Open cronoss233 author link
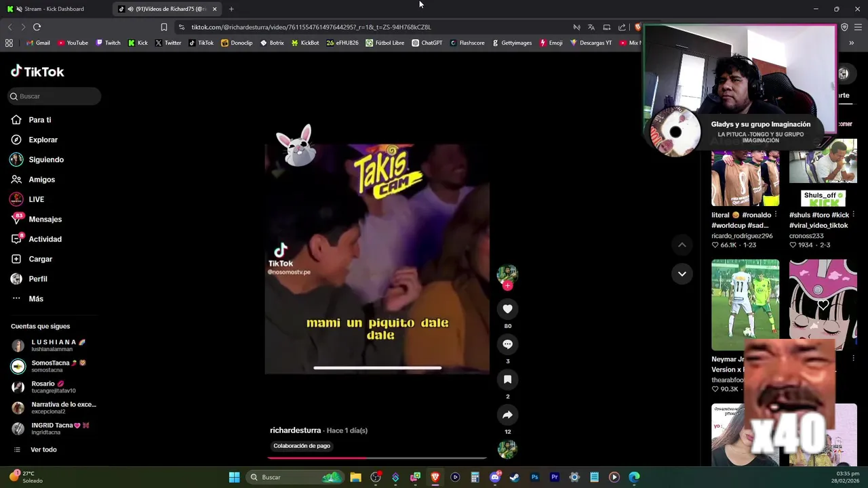Viewport: 868px width, 488px height. coord(806,236)
